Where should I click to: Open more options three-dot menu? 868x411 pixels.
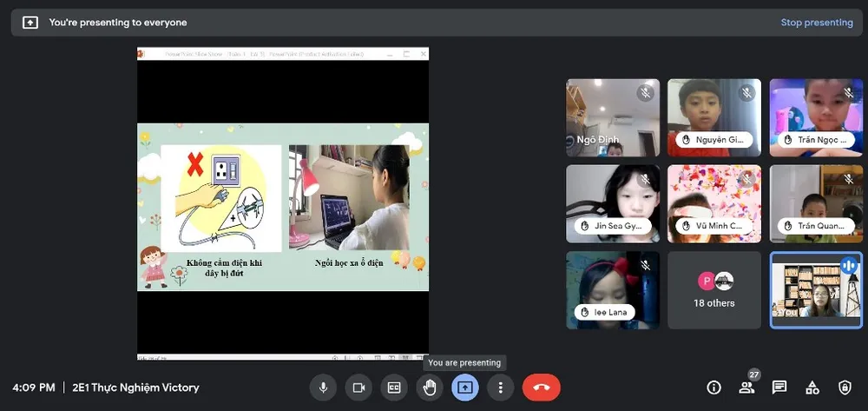[x=500, y=388]
